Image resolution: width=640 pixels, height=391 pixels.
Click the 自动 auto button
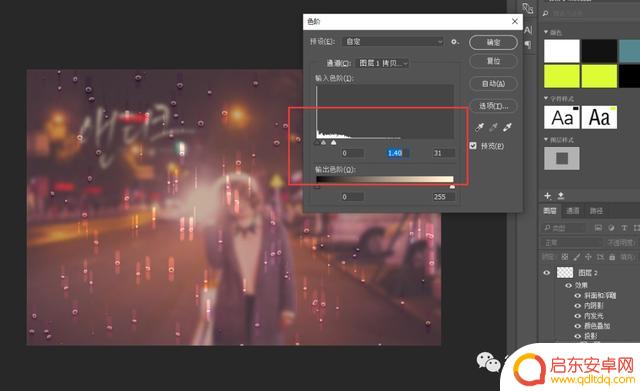pos(493,84)
